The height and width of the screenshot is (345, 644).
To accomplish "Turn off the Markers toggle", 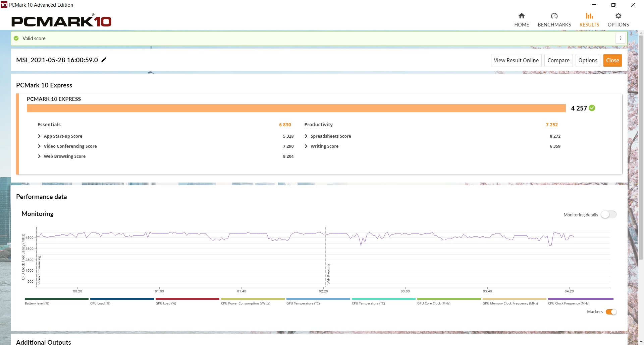I will (611, 312).
